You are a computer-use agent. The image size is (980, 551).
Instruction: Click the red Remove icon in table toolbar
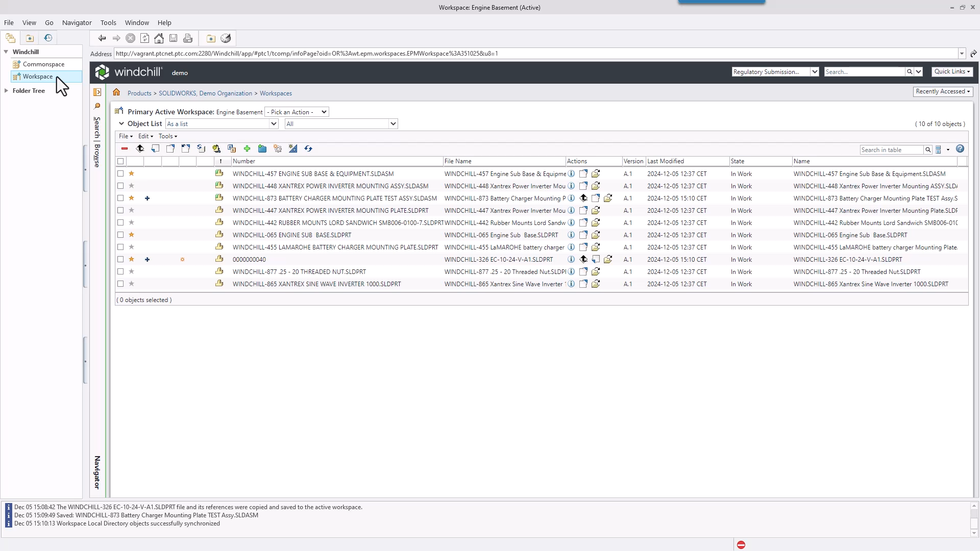125,149
